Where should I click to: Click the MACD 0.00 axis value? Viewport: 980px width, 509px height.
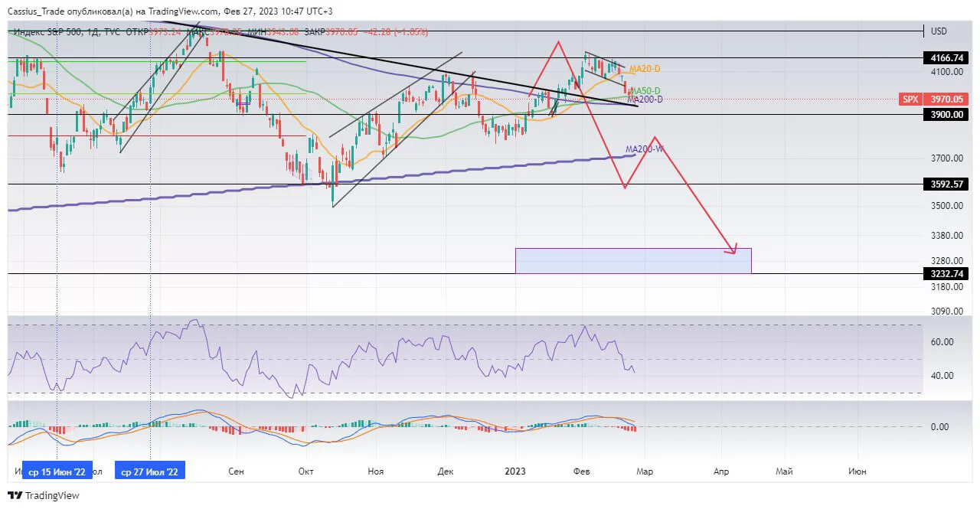(941, 427)
